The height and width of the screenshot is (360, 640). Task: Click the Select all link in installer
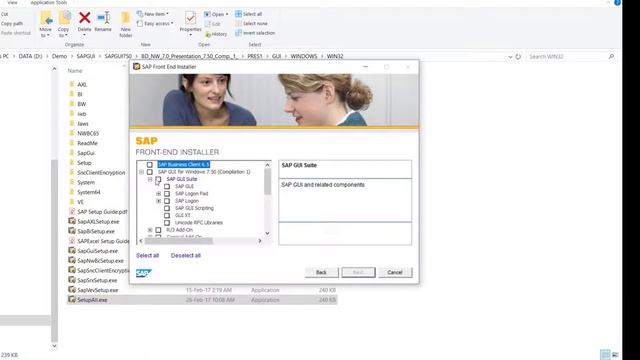pos(147,256)
